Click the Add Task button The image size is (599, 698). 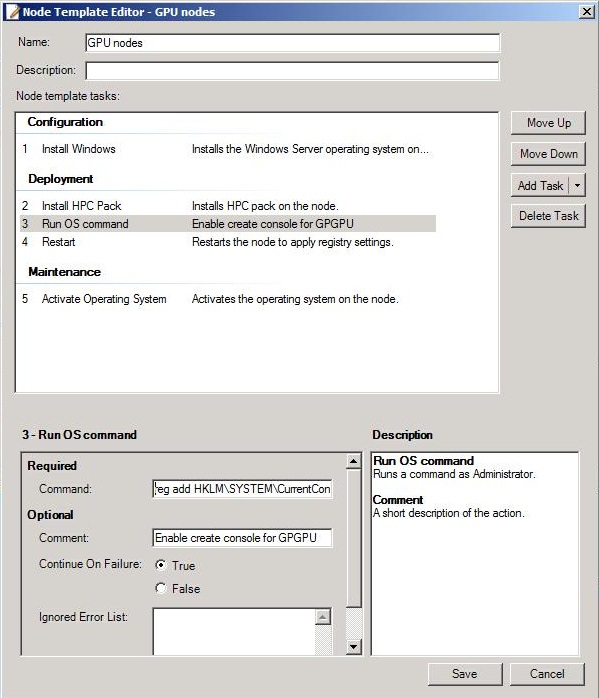[540, 185]
